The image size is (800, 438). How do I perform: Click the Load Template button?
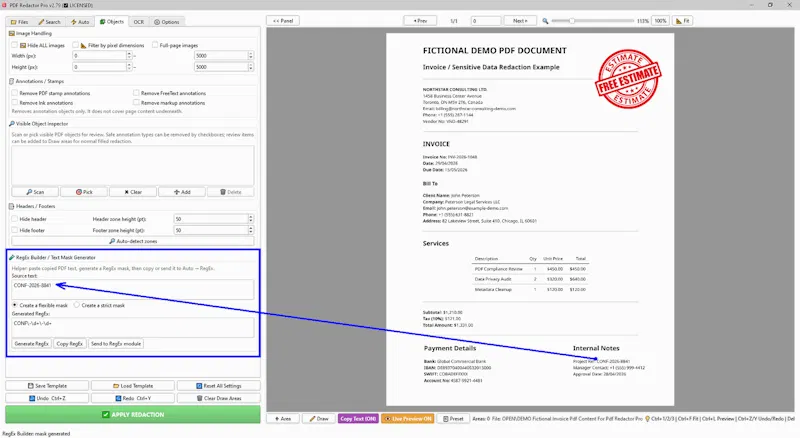pos(133,385)
